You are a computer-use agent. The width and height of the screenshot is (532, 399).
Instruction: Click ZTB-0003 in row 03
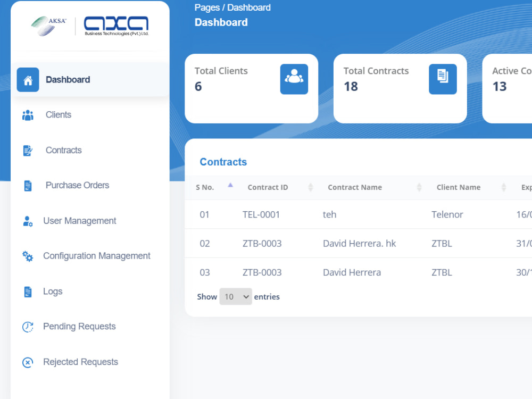point(262,272)
